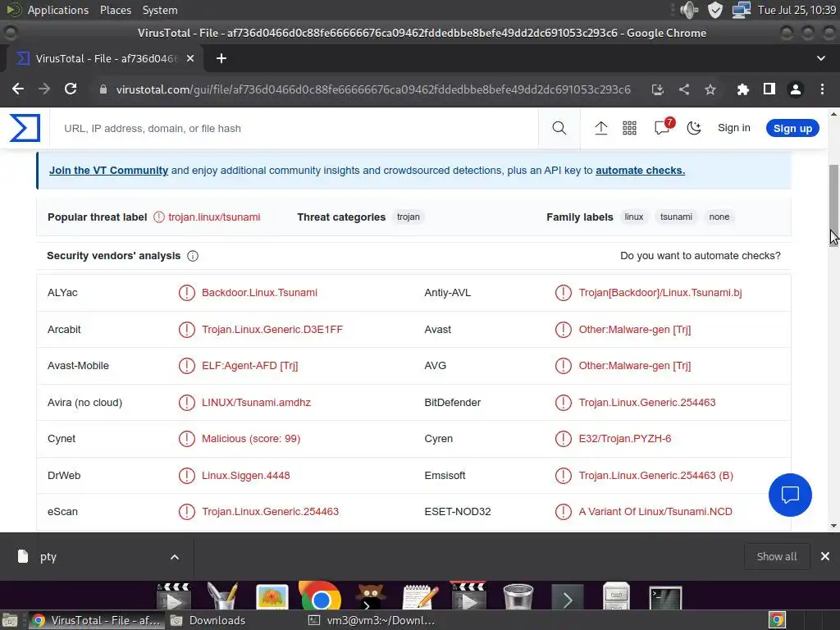840x630 pixels.
Task: Click the none family label chip
Action: (719, 217)
